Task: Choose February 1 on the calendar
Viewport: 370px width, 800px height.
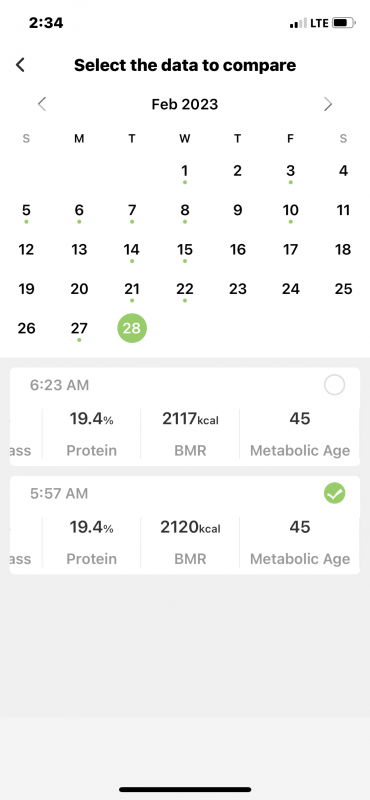Action: click(x=185, y=171)
